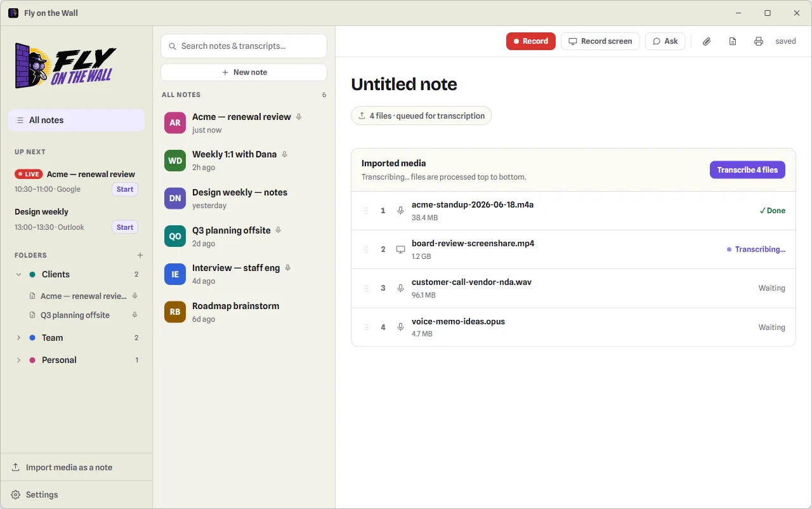Image resolution: width=812 pixels, height=509 pixels.
Task: Click Transcribe 4 files button
Action: (747, 169)
